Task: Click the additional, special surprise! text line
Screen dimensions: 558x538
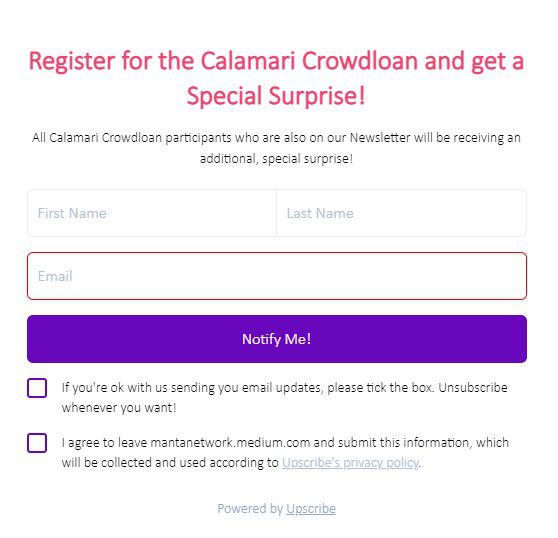Action: tap(276, 159)
